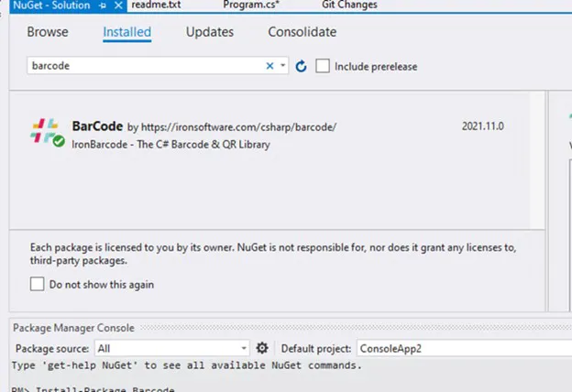
Task: Select the BarCode package version 2021.11.0
Action: tap(483, 126)
